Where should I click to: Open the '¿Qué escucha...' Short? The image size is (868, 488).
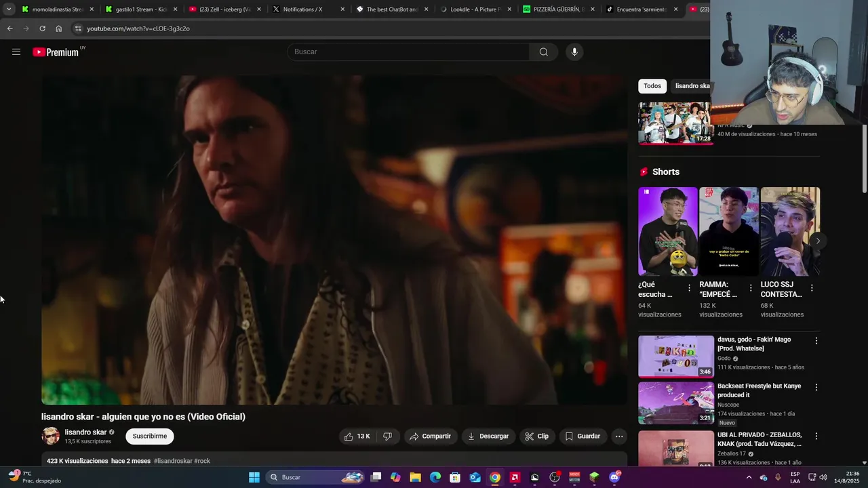coord(667,231)
